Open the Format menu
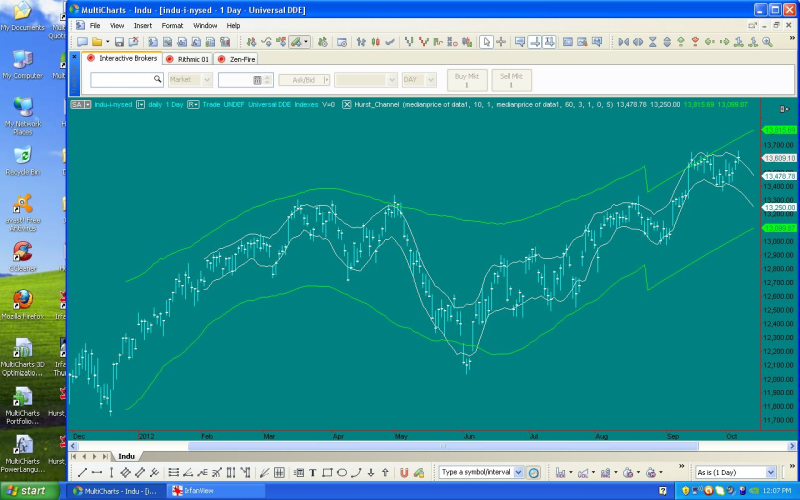 click(x=172, y=26)
